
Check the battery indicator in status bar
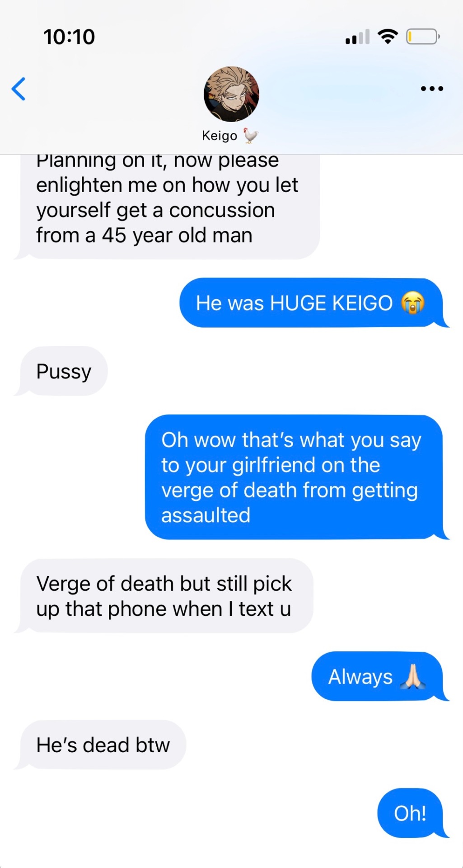pos(423,37)
